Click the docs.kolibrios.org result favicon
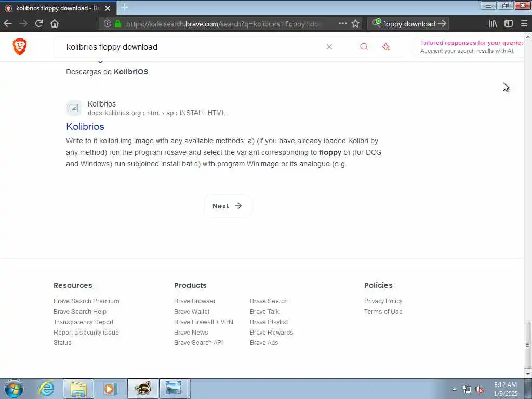 [x=74, y=108]
